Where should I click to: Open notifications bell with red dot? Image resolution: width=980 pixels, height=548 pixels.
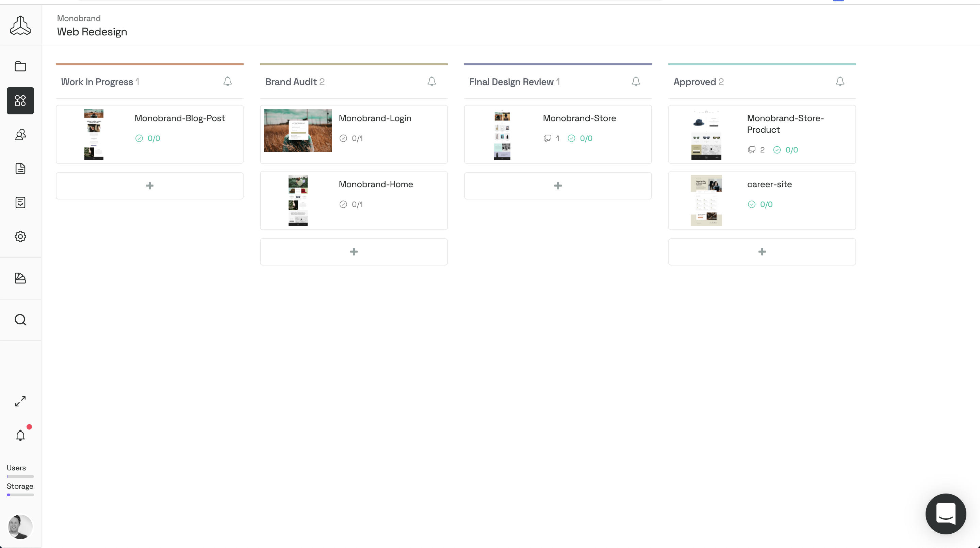pos(20,435)
